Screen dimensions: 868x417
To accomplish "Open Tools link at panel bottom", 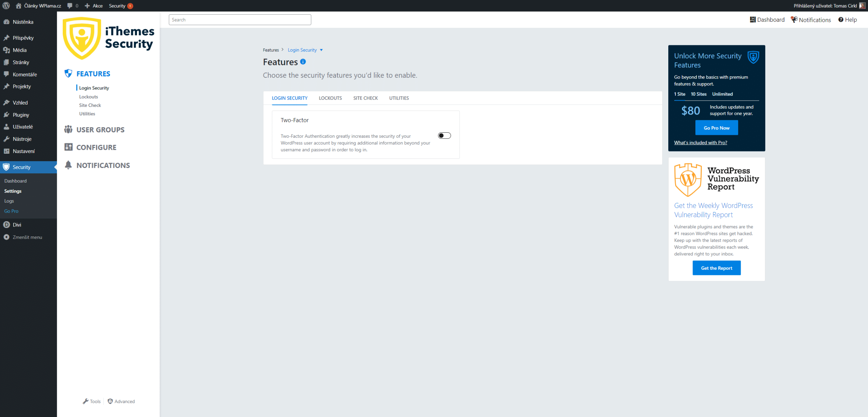I will click(x=92, y=401).
